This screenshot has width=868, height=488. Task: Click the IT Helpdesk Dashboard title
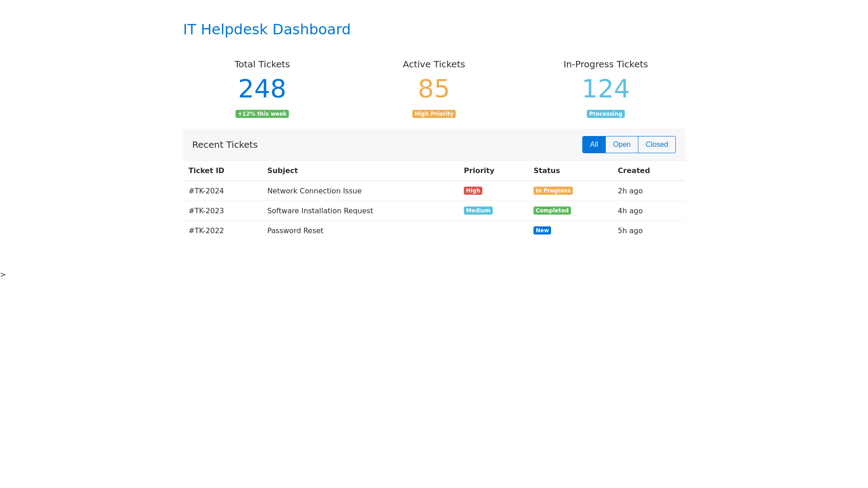pyautogui.click(x=267, y=29)
